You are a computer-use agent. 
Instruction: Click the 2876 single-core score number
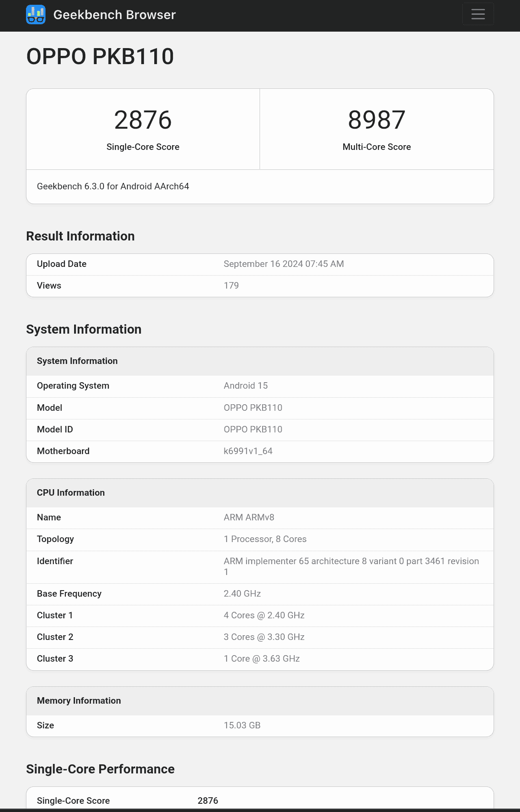pos(143,120)
